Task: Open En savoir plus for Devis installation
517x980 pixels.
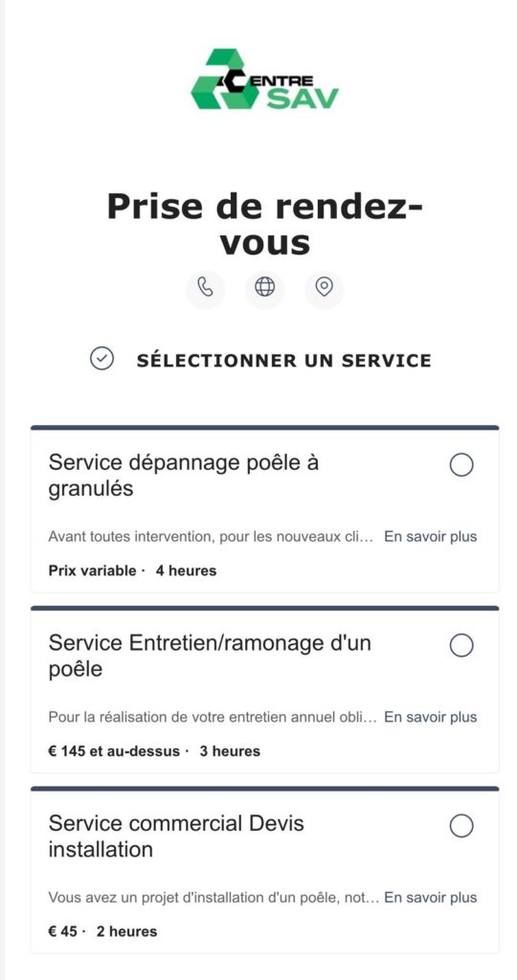Action: pos(430,898)
